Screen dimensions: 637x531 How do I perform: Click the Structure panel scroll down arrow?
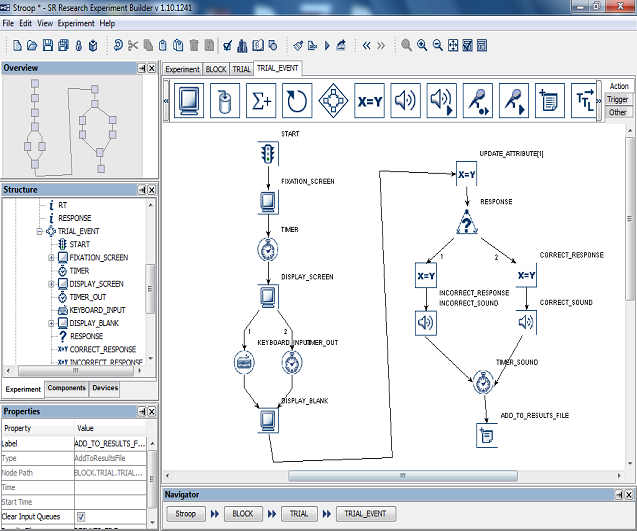tap(151, 358)
